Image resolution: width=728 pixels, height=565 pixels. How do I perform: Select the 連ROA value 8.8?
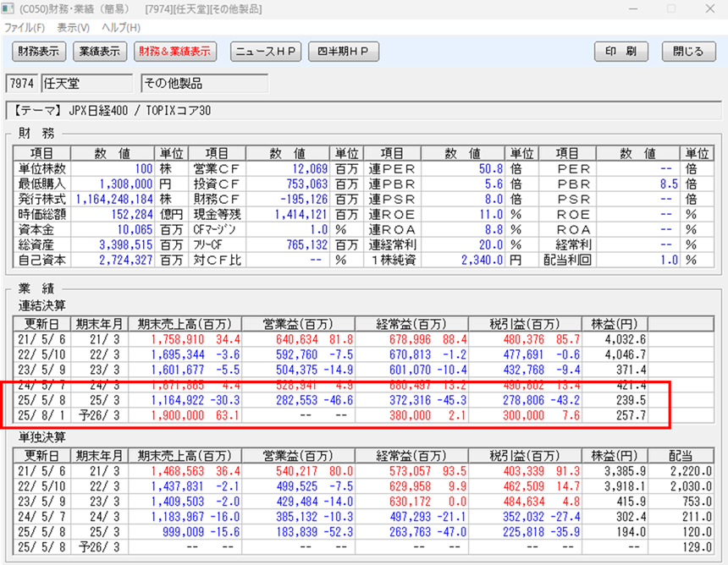coord(494,230)
